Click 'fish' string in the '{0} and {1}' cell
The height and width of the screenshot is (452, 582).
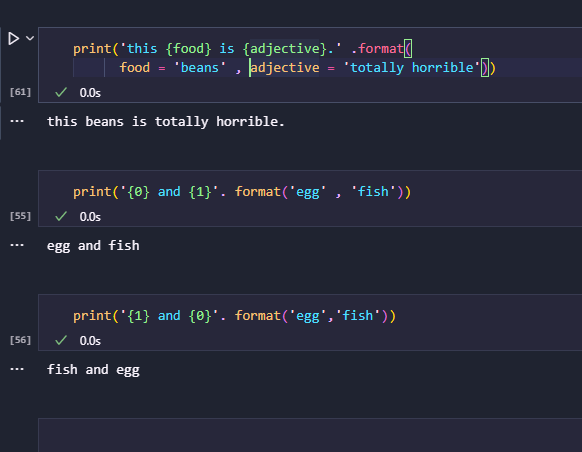[x=373, y=192]
